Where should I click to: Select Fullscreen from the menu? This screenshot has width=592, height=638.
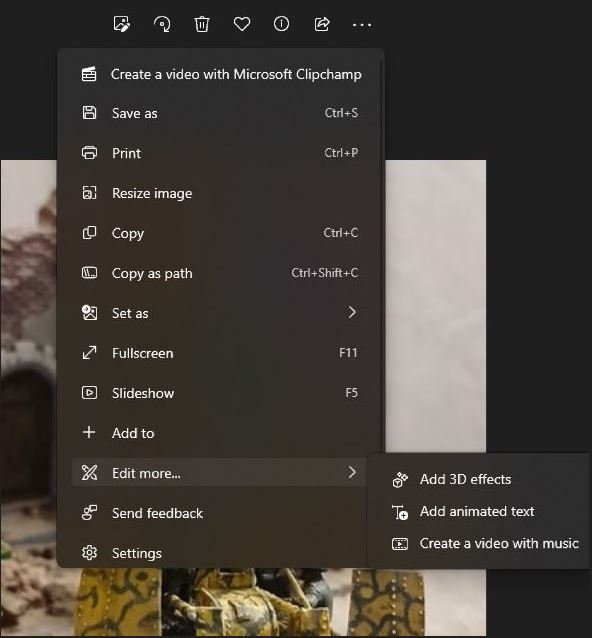[220, 353]
